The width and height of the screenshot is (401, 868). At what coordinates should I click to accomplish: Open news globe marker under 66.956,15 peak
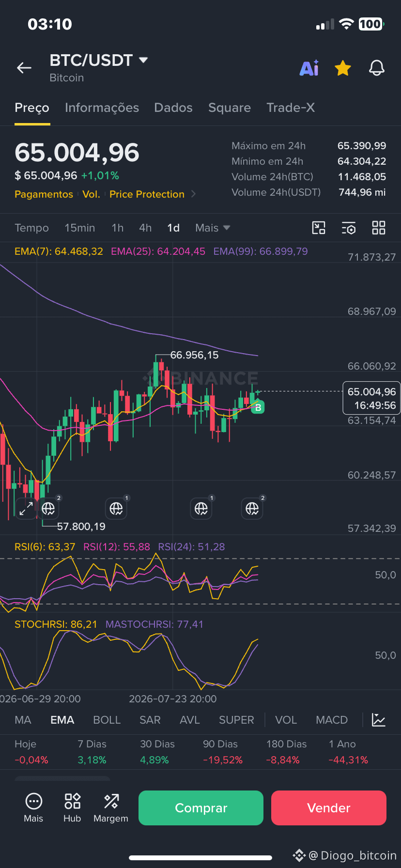coord(201,509)
